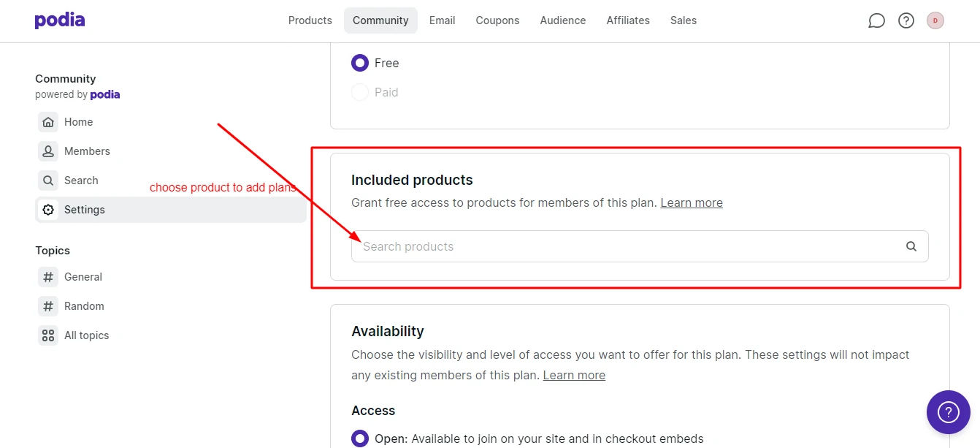Click the help question mark in header
This screenshot has height=448, width=980.
pyautogui.click(x=906, y=20)
